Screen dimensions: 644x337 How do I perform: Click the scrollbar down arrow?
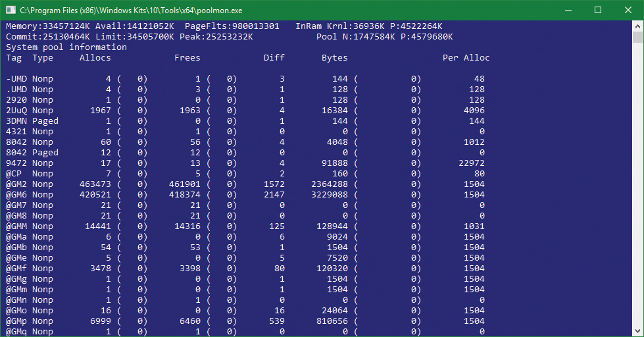click(638, 331)
